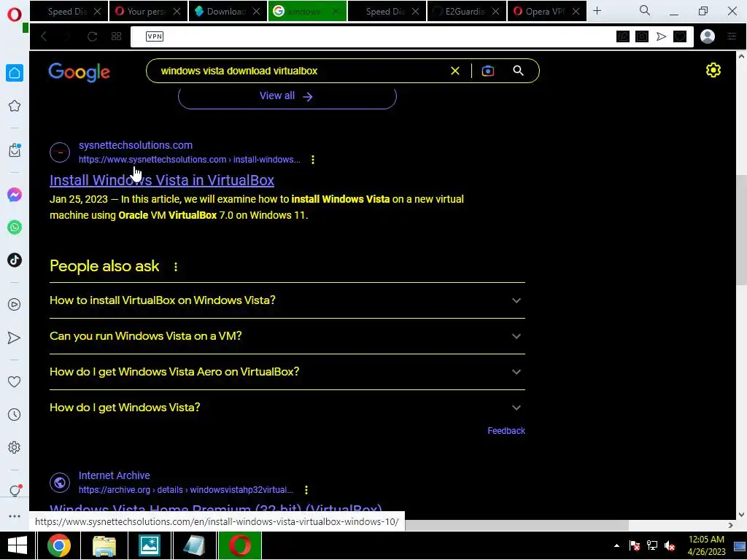
Task: Open the taskbar clock and date
Action: pyautogui.click(x=706, y=545)
